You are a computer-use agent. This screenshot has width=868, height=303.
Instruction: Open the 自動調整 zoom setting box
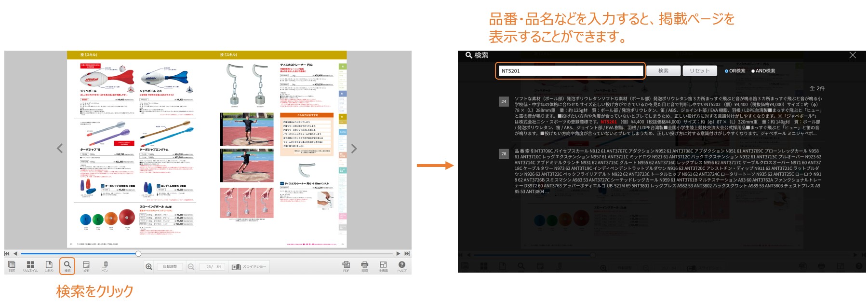[x=170, y=267]
